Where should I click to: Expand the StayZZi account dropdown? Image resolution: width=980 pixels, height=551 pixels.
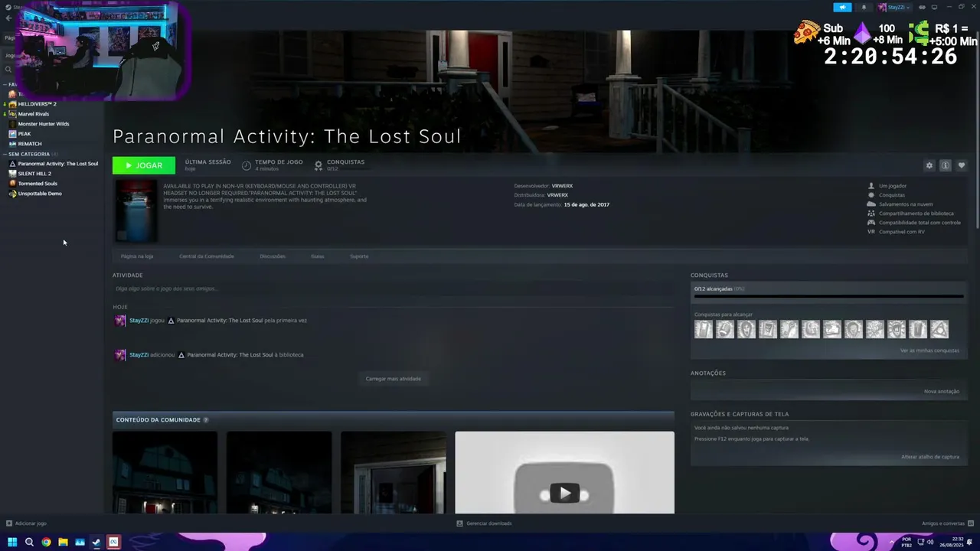894,7
